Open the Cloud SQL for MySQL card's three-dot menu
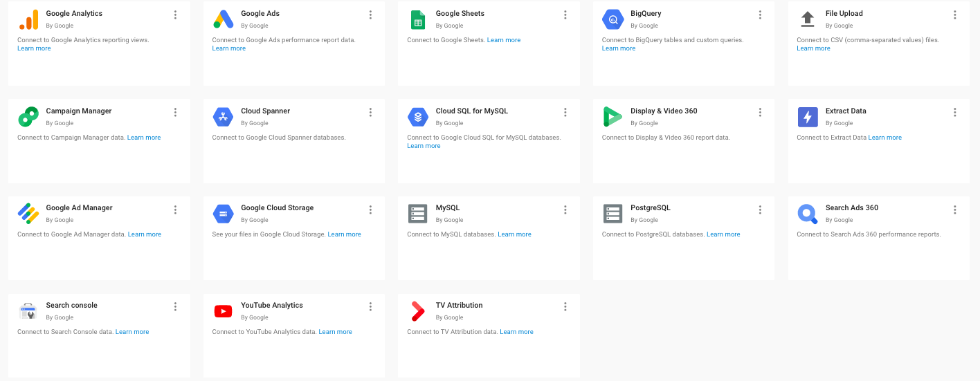This screenshot has width=980, height=381. pyautogui.click(x=565, y=112)
